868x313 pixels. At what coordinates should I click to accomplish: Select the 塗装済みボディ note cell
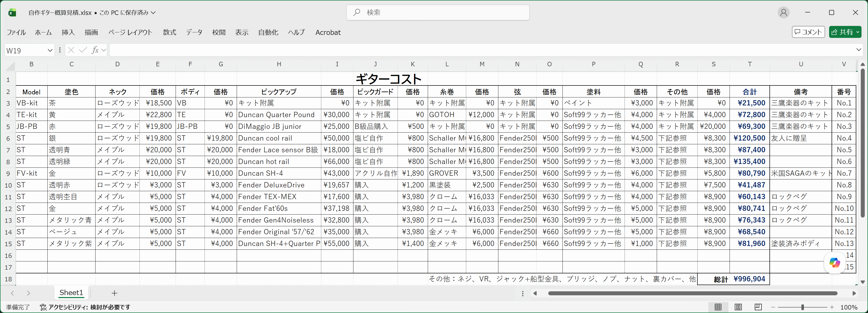(x=801, y=244)
